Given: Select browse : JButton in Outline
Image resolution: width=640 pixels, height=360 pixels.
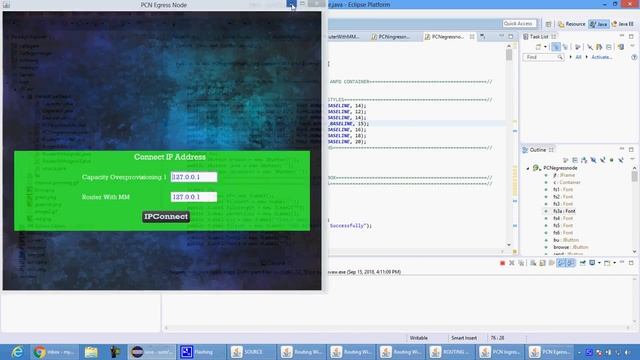Looking at the screenshot, I should pyautogui.click(x=570, y=247).
